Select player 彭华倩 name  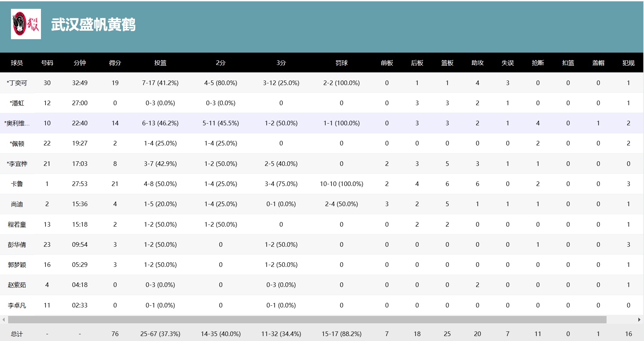coord(17,245)
